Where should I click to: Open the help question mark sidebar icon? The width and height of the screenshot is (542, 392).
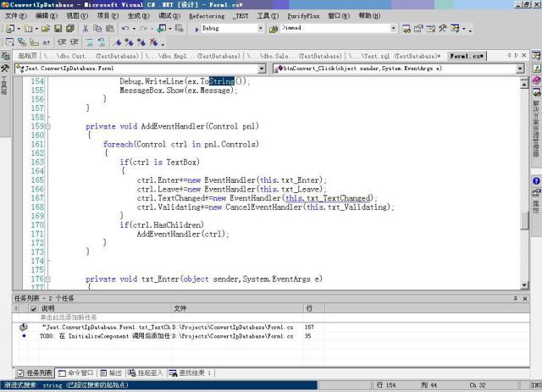pyautogui.click(x=536, y=181)
